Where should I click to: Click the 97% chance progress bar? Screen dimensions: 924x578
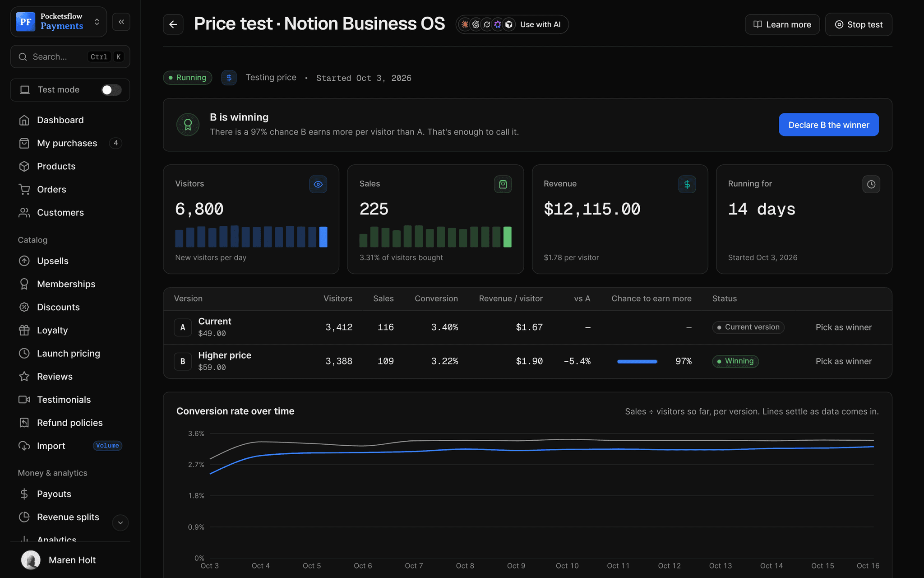[637, 361]
